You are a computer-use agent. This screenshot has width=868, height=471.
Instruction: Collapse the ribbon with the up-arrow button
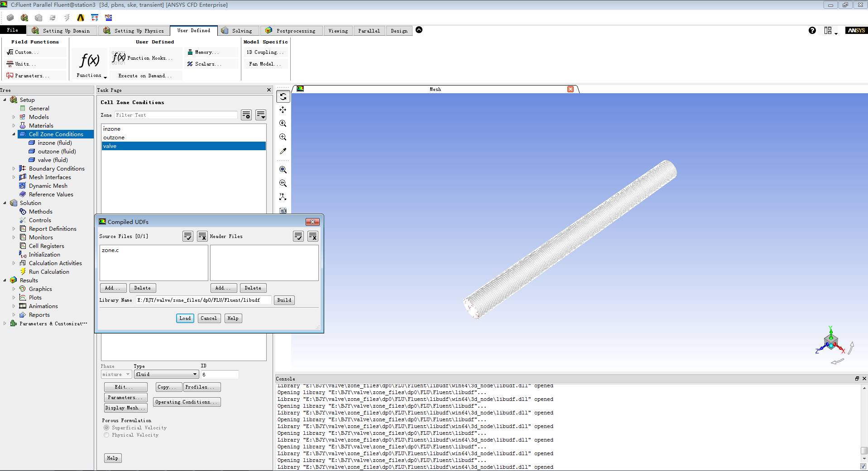point(419,30)
